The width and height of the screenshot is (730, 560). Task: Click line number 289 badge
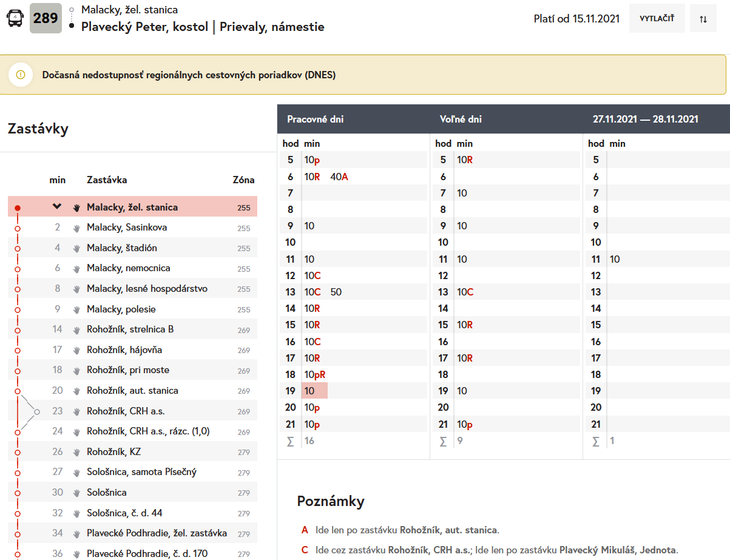pos(46,18)
